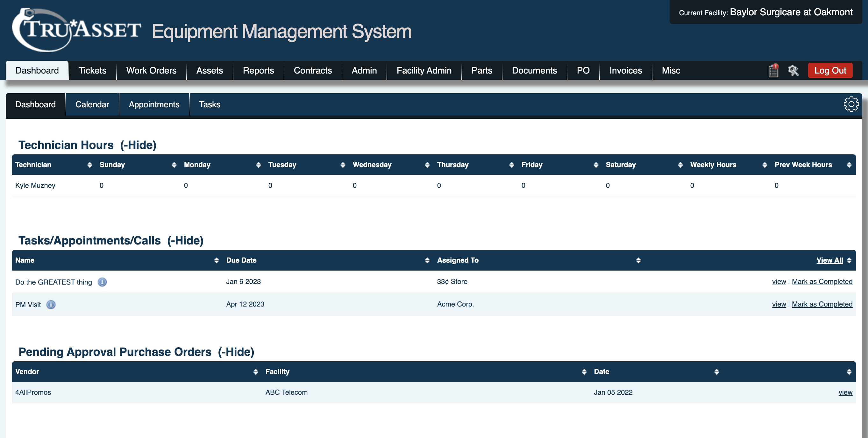
Task: Open the Contracts menu
Action: [x=313, y=70]
